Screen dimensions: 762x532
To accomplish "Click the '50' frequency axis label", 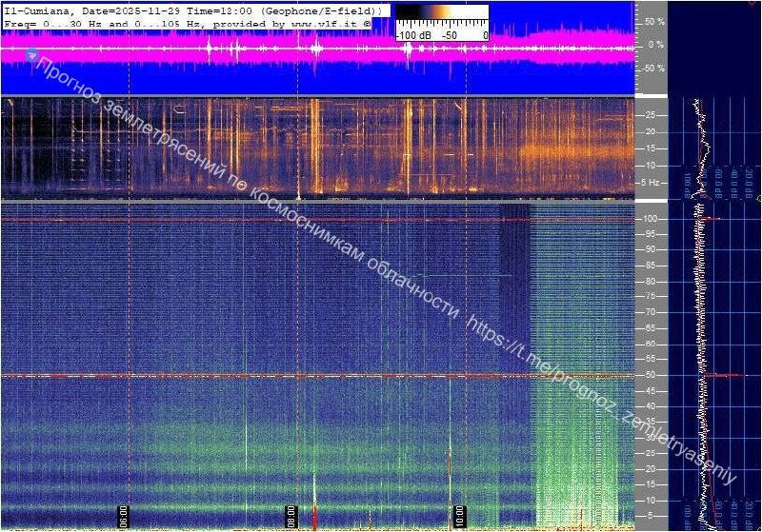I will (651, 375).
